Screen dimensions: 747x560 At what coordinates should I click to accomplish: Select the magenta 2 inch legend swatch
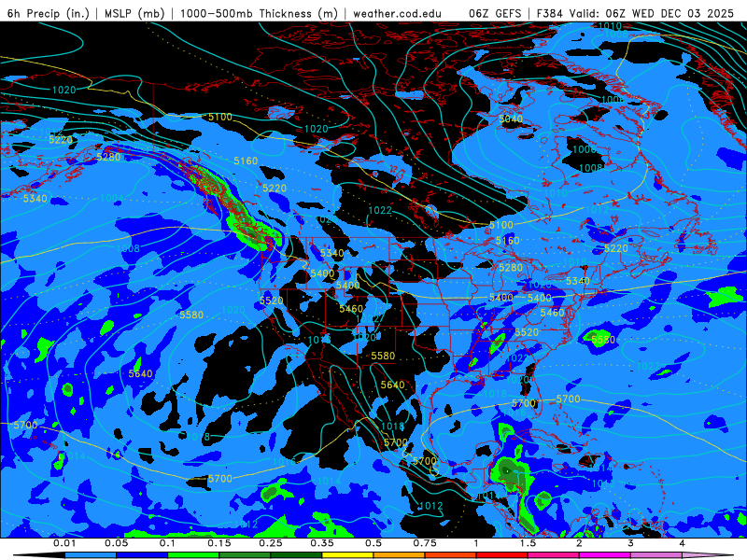click(605, 555)
